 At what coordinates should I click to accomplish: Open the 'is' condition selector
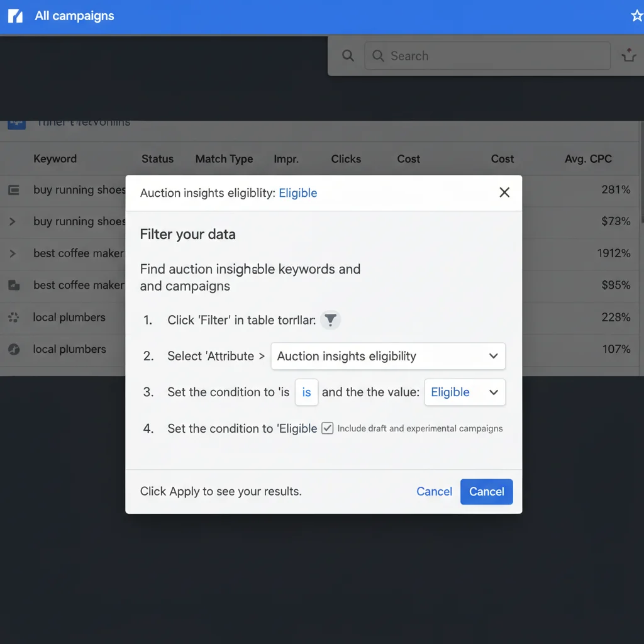(306, 392)
